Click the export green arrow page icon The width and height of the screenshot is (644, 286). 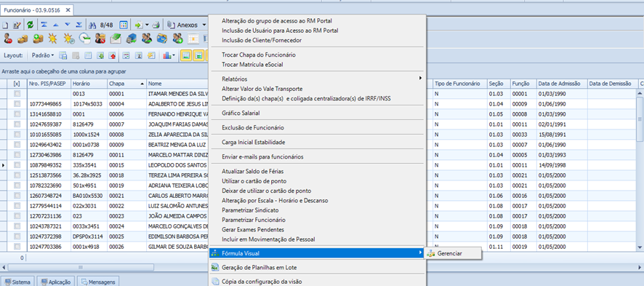pos(139,25)
